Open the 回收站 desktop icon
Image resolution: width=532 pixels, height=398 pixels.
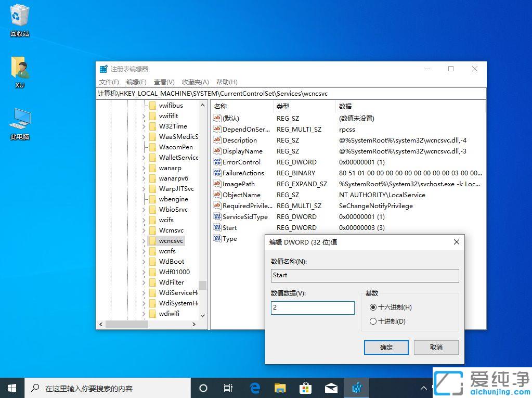(19, 18)
